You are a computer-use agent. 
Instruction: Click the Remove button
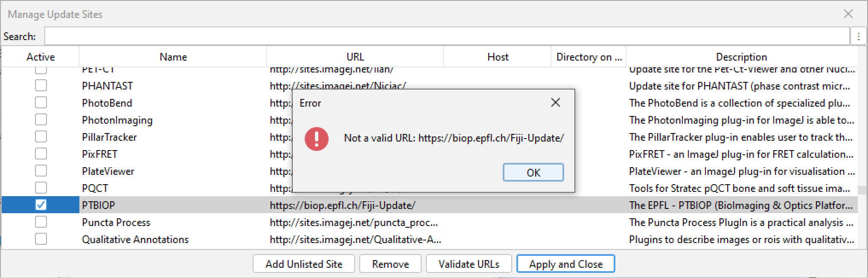pyautogui.click(x=390, y=264)
